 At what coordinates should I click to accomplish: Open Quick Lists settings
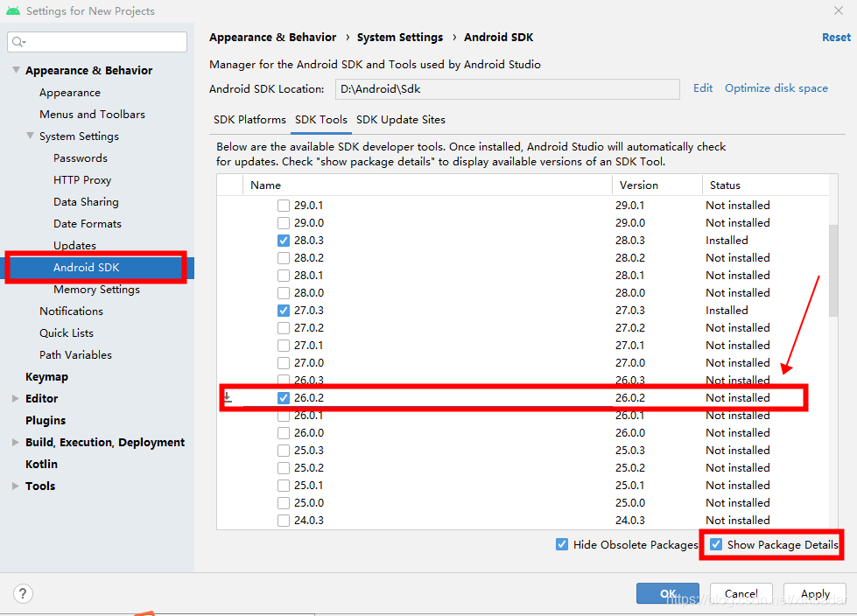pos(67,333)
